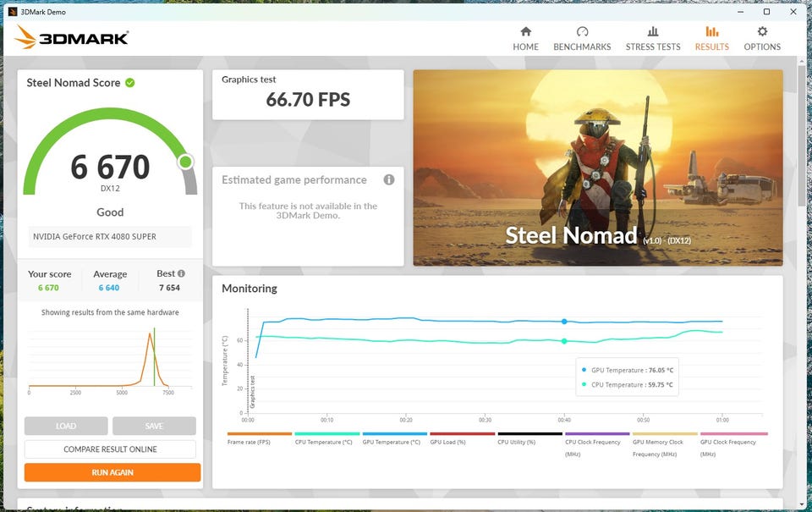Click the 3DMark logo
The height and width of the screenshot is (512, 812).
pos(71,37)
